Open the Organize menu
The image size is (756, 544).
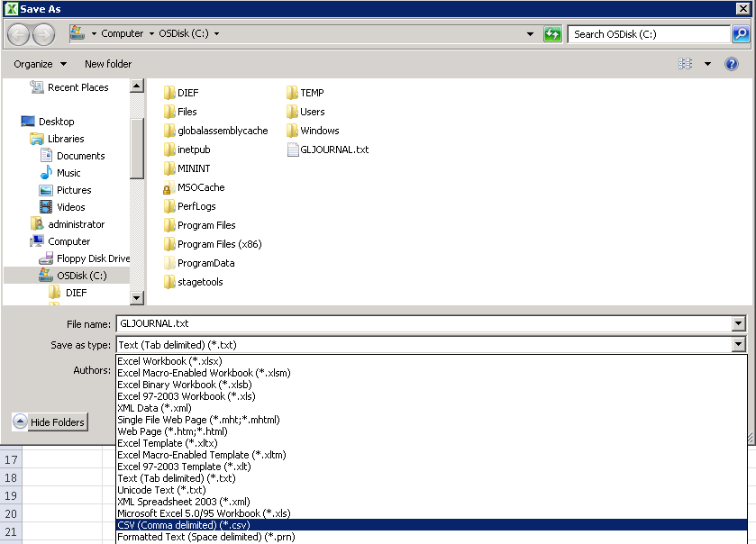coord(40,64)
